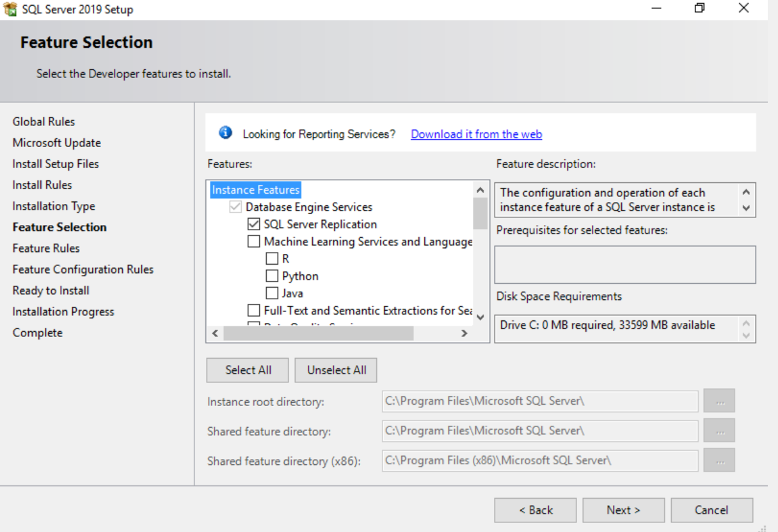Select Instance Features tree node
Viewport: 778px width, 532px height.
click(255, 190)
